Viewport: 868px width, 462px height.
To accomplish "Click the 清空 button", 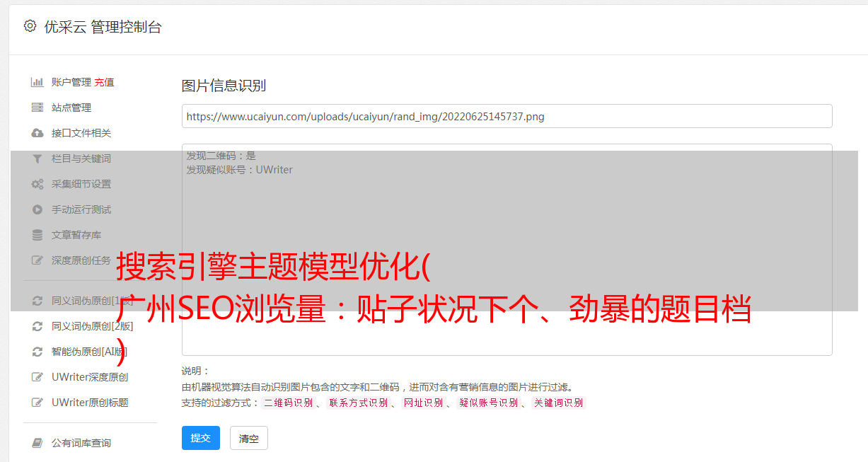I will (x=249, y=438).
